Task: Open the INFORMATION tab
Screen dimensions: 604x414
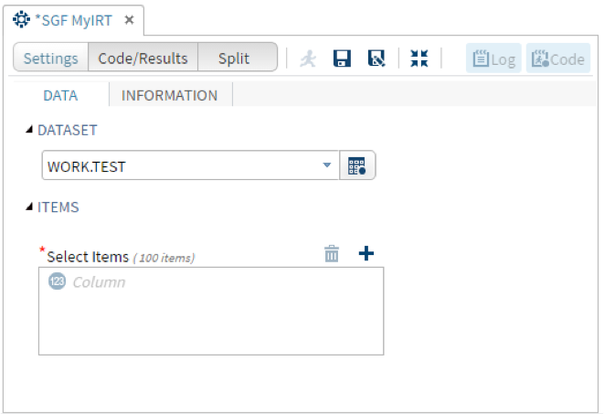Action: tap(169, 96)
